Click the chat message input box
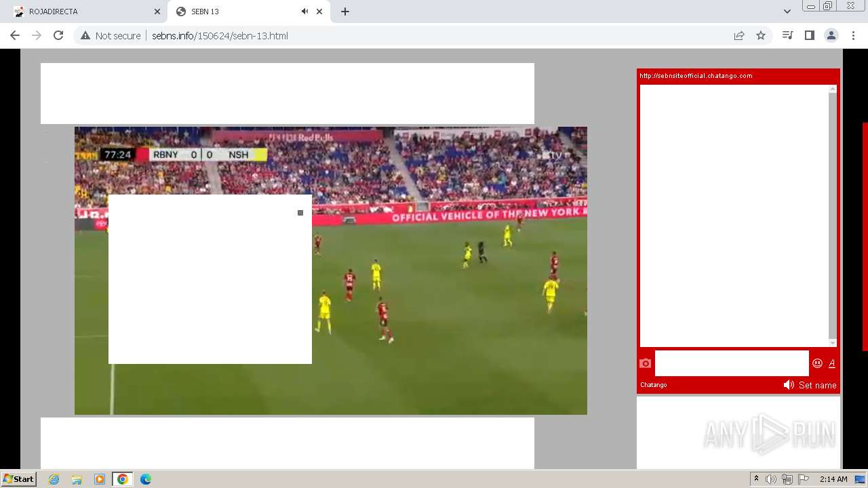The width and height of the screenshot is (868, 488). coord(732,363)
